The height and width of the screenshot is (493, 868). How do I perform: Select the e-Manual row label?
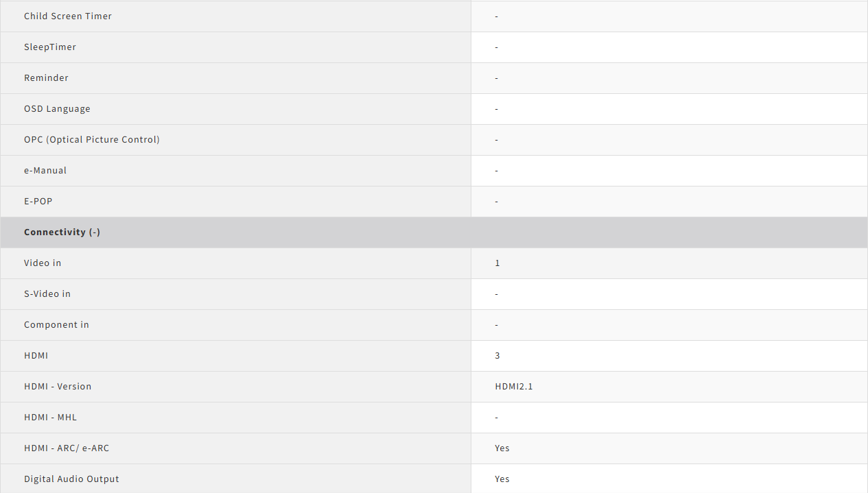45,171
